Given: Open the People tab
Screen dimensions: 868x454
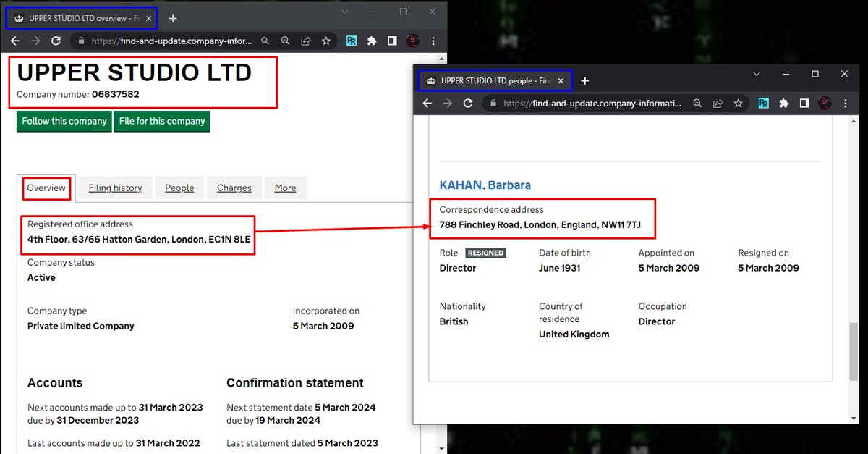Looking at the screenshot, I should pos(179,188).
